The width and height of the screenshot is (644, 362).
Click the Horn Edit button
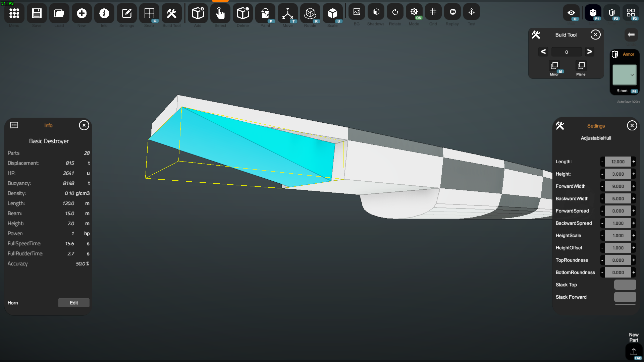click(x=74, y=303)
